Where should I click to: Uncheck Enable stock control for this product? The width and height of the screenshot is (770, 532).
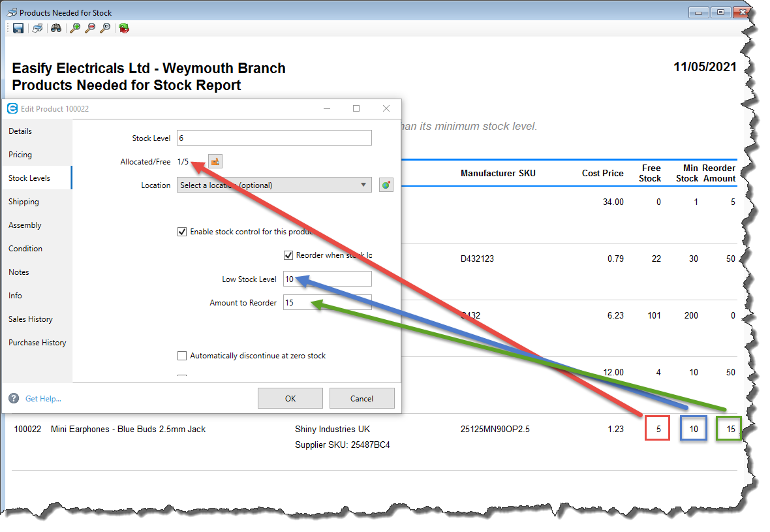(182, 232)
